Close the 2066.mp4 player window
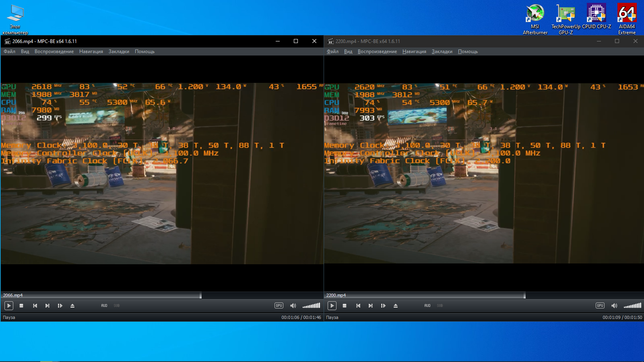Image resolution: width=644 pixels, height=362 pixels. pyautogui.click(x=314, y=41)
